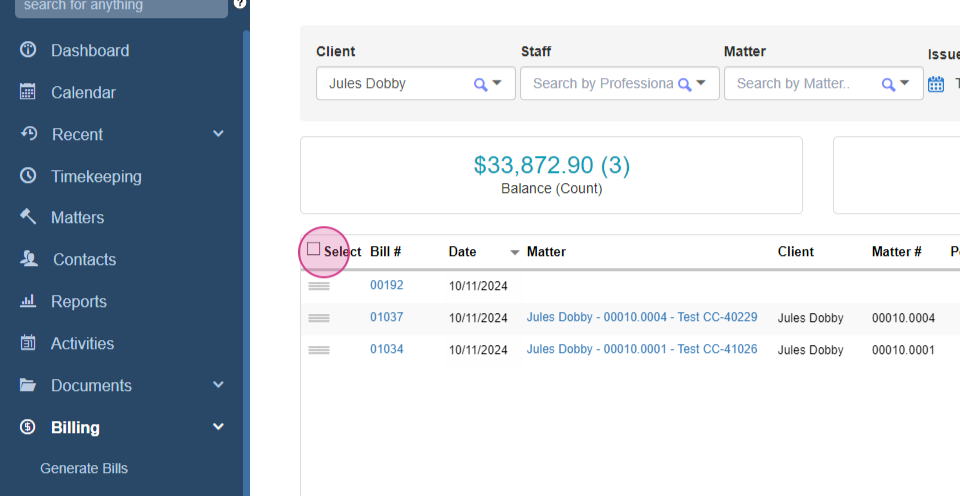The height and width of the screenshot is (496, 960).
Task: Open matter link Test CC-40229
Action: 642,317
